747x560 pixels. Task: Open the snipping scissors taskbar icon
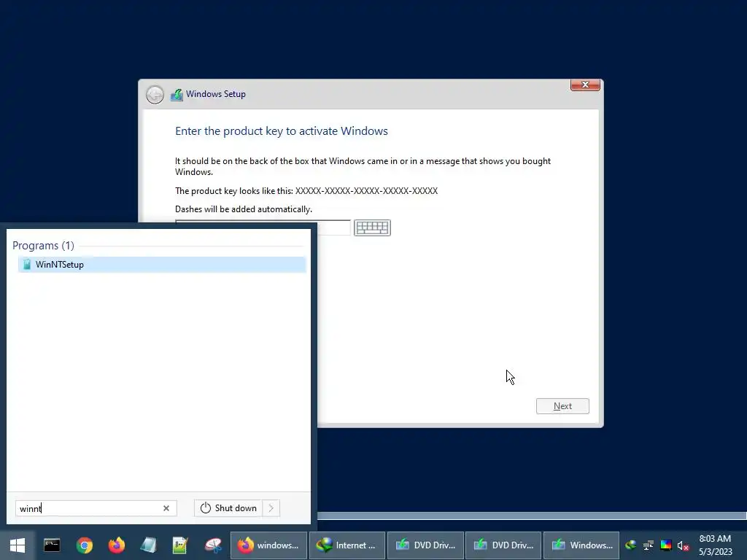[x=213, y=545]
